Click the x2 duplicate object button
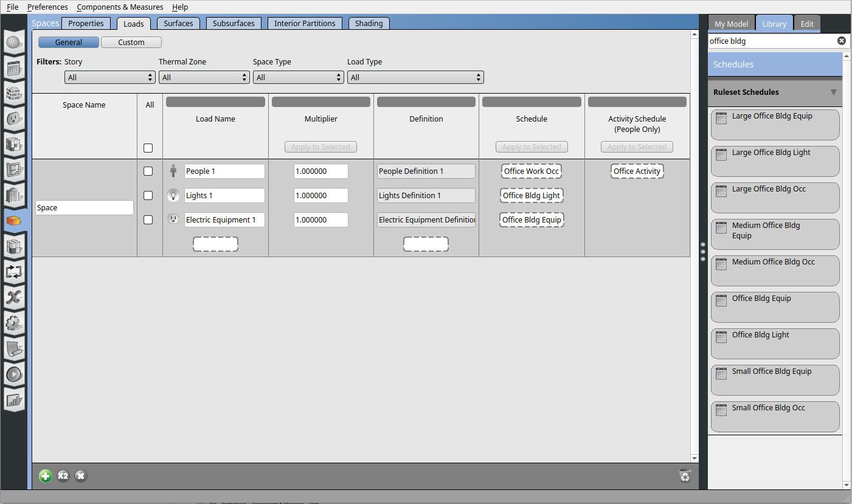The image size is (852, 504). 63,476
